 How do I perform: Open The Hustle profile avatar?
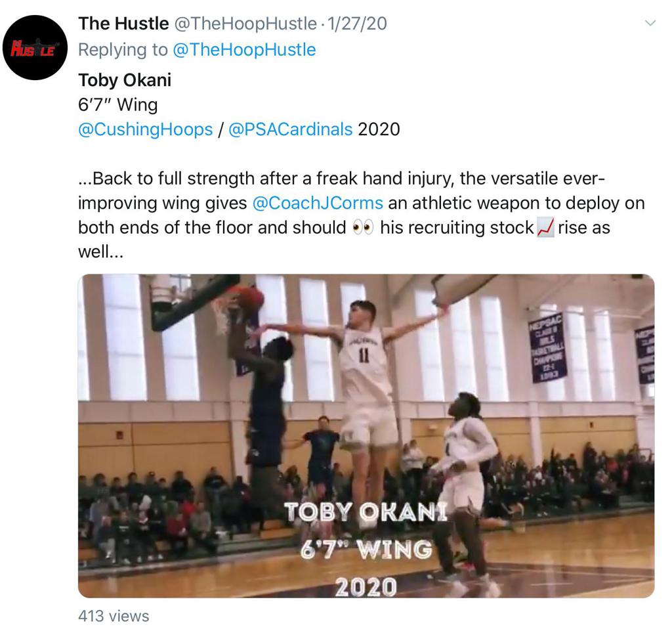[x=35, y=47]
